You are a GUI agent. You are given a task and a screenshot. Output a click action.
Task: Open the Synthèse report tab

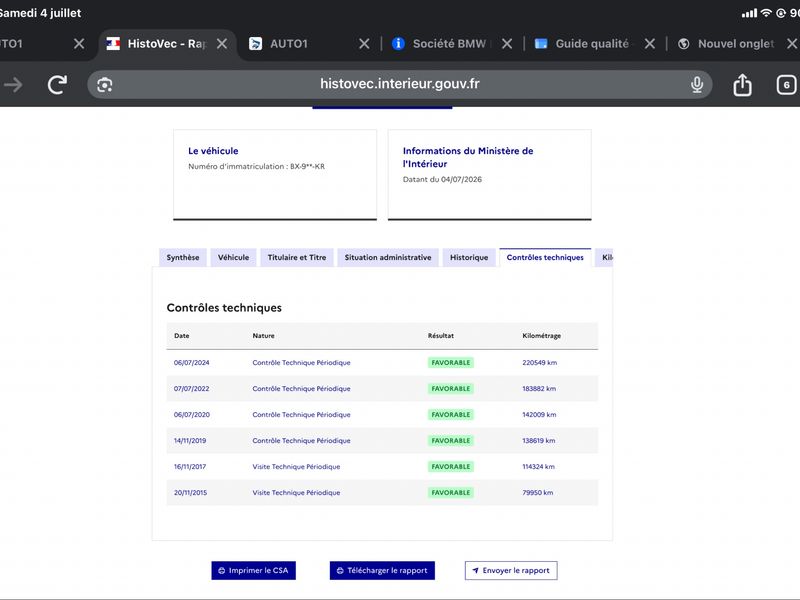click(183, 258)
